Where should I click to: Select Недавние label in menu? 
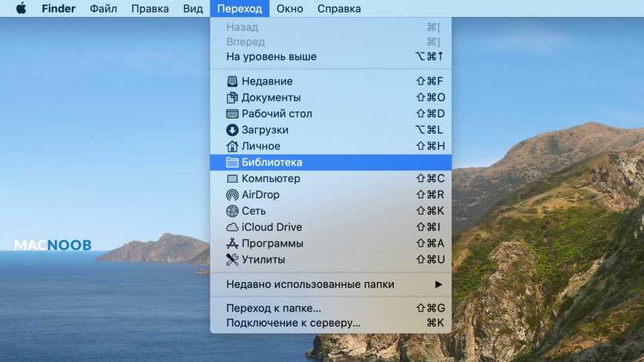pyautogui.click(x=267, y=81)
